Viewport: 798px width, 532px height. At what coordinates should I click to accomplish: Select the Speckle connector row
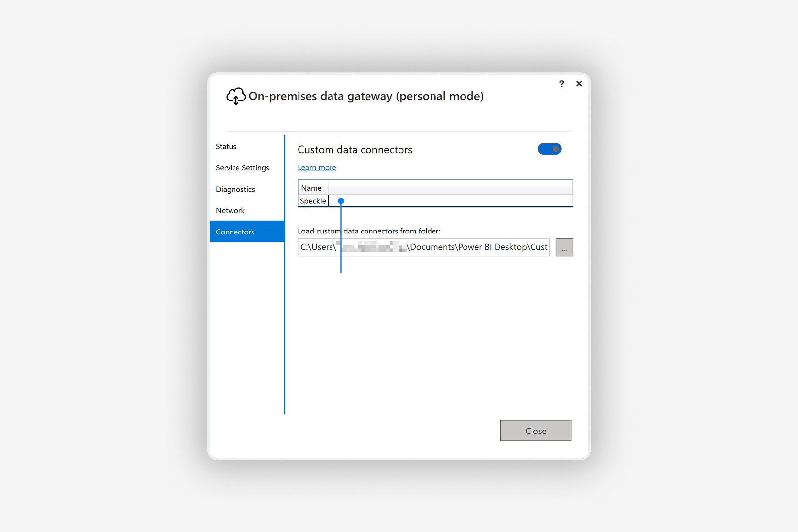(435, 201)
